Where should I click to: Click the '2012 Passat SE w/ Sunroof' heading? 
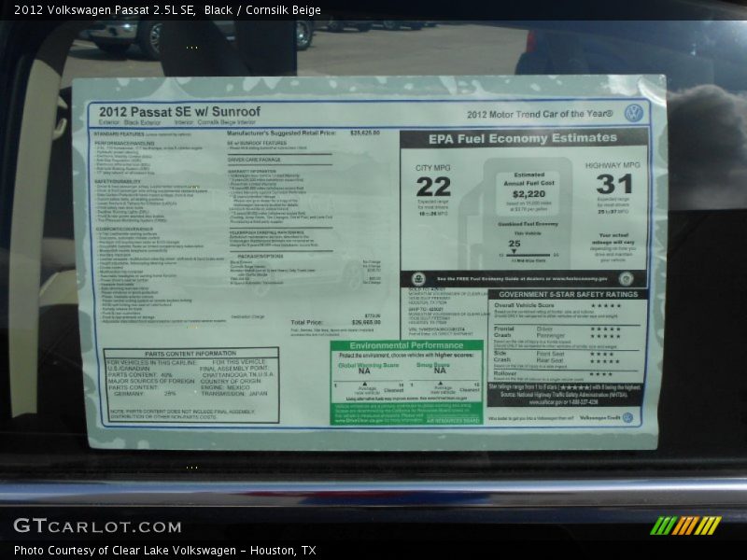pos(179,112)
